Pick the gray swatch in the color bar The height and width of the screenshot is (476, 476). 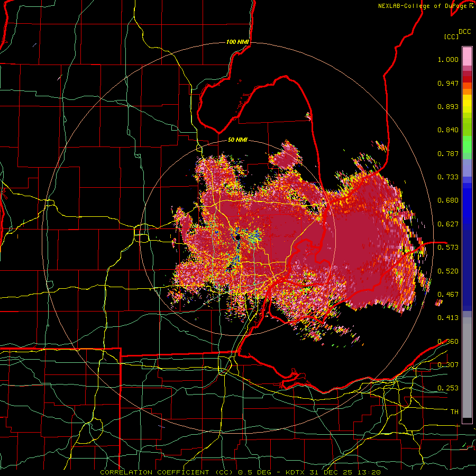coord(467,370)
